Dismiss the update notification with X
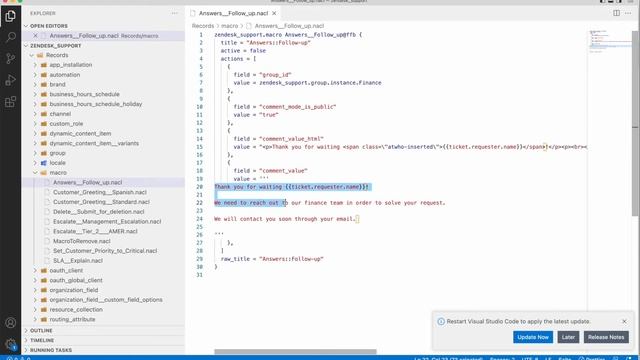Viewport: 640px width, 360px height. pyautogui.click(x=624, y=321)
